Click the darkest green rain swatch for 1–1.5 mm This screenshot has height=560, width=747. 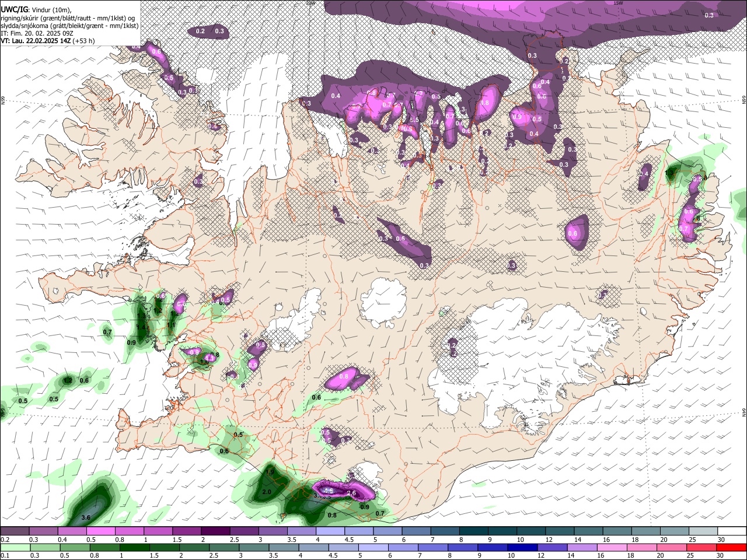pos(134,548)
